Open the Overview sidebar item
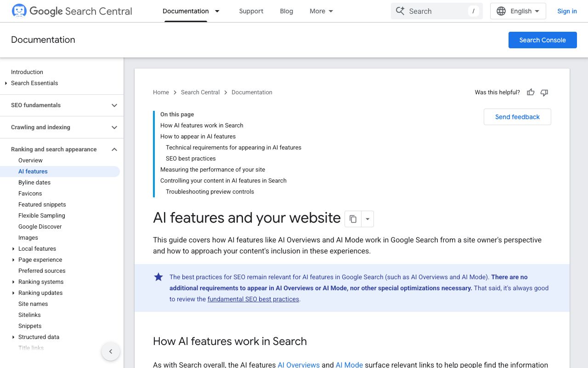The width and height of the screenshot is (588, 368). point(30,161)
